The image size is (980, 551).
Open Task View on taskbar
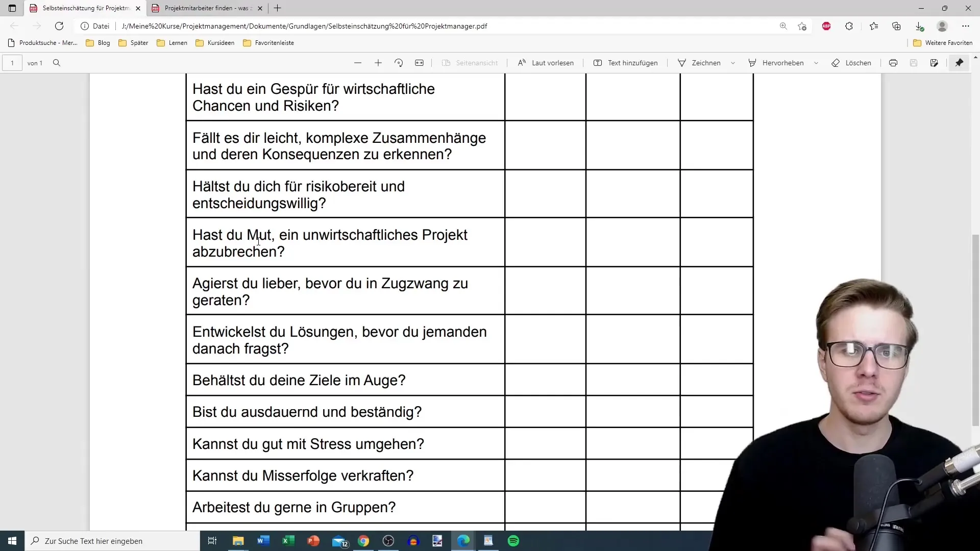tap(212, 541)
